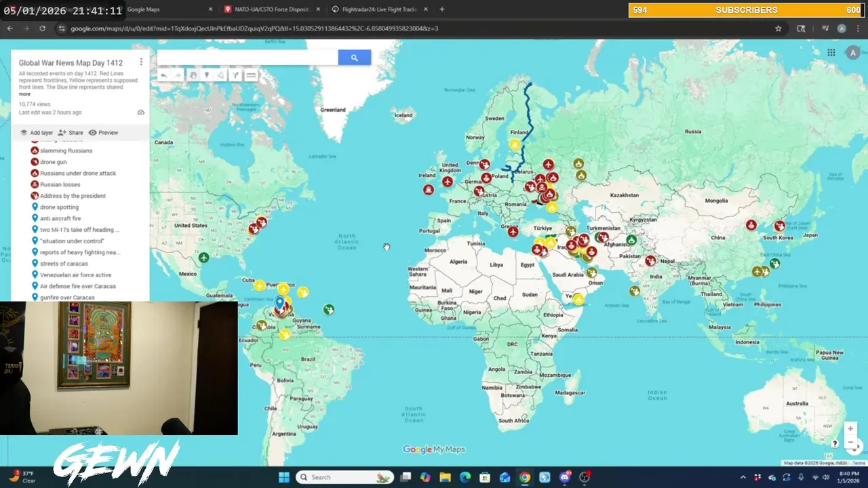Open a new browser tab
Image resolution: width=868 pixels, height=488 pixels.
(x=442, y=9)
